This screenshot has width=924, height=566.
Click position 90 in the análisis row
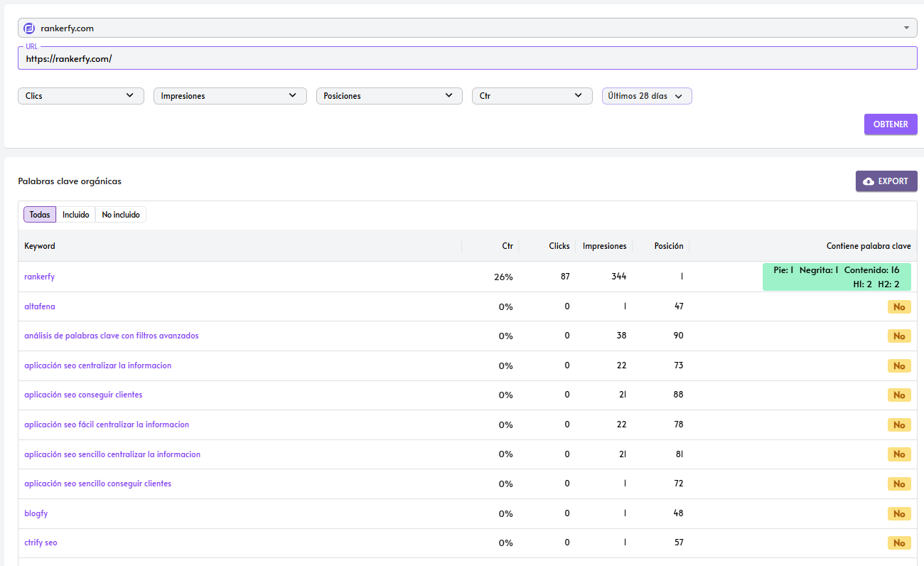679,336
